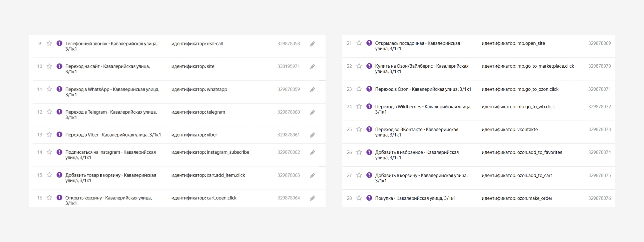Image resolution: width=644 pixels, height=242 pixels.
Task: Click the alert icon for goal 23
Action: (x=369, y=89)
